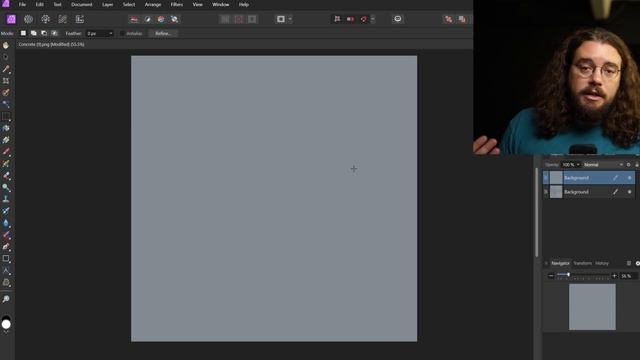Screen dimensions: 640x360
Task: Open the Document menu
Action: (x=82, y=4)
